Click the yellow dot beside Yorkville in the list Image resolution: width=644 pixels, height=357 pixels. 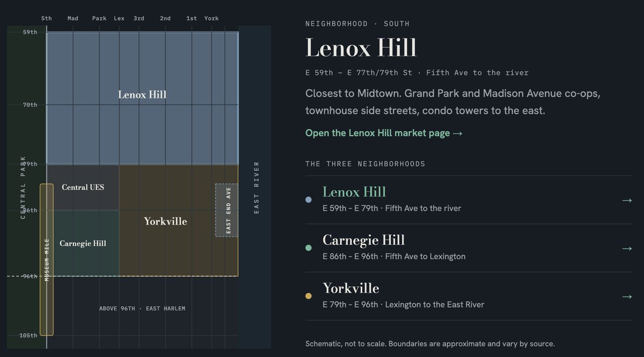pyautogui.click(x=309, y=296)
